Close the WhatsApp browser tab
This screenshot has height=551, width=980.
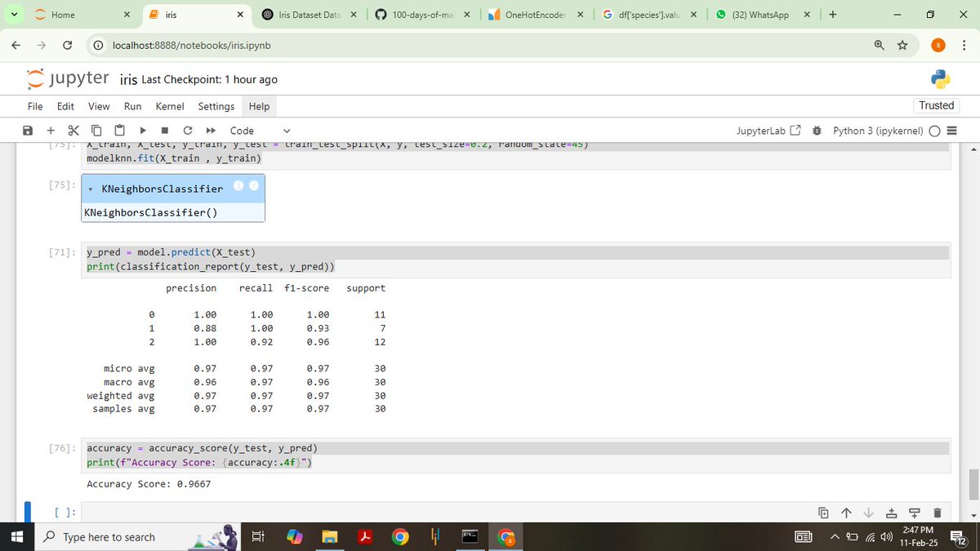pos(807,15)
